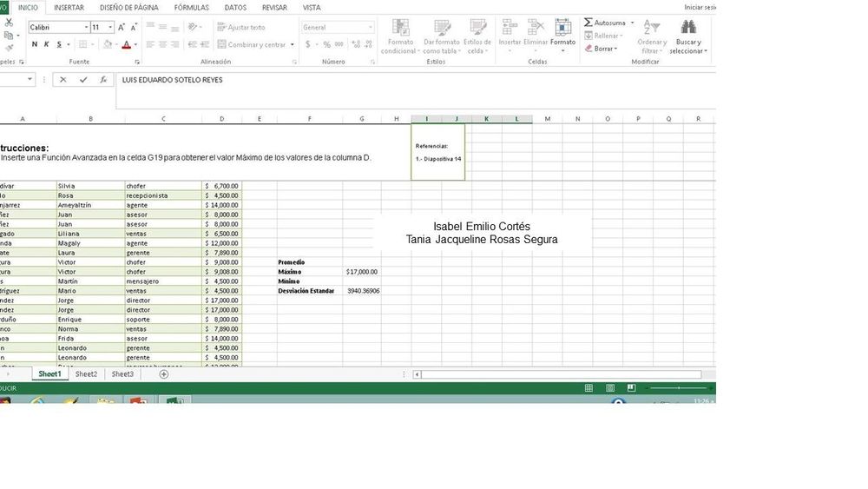Select cell with Máximo value $17,000.00
868x489 pixels.
pyautogui.click(x=361, y=272)
